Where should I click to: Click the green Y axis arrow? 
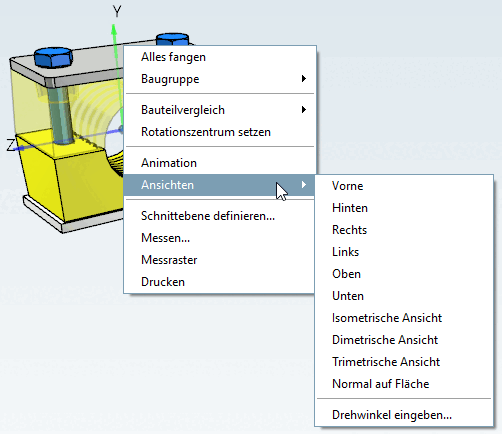(x=114, y=30)
